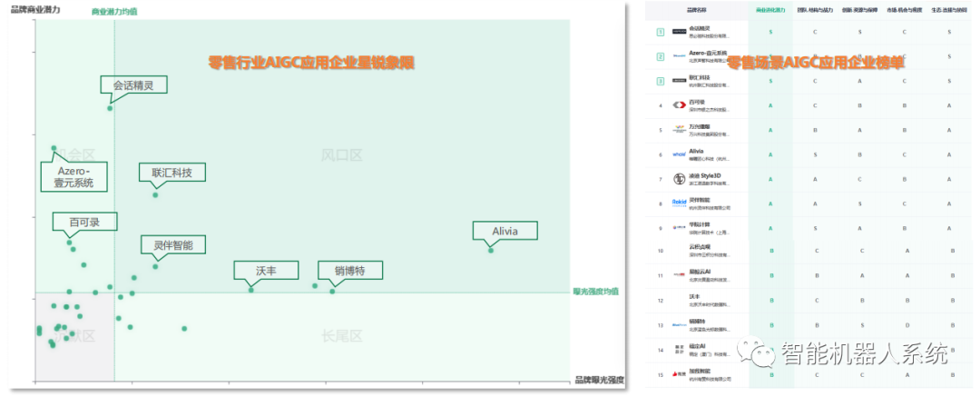Click the 品牌商业潜力 y-axis title

(x=34, y=9)
